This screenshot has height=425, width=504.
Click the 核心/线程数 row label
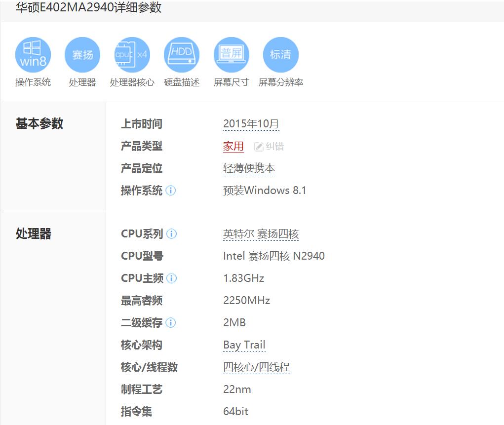(x=150, y=367)
